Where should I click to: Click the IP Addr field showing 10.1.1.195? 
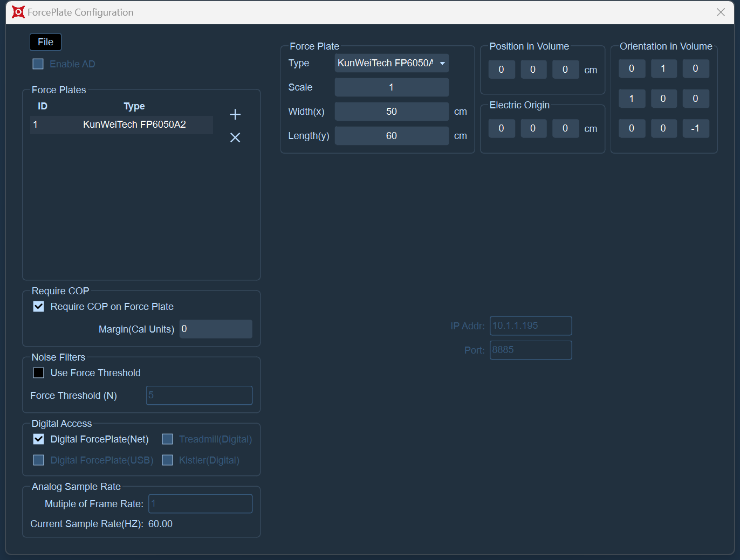coord(531,326)
